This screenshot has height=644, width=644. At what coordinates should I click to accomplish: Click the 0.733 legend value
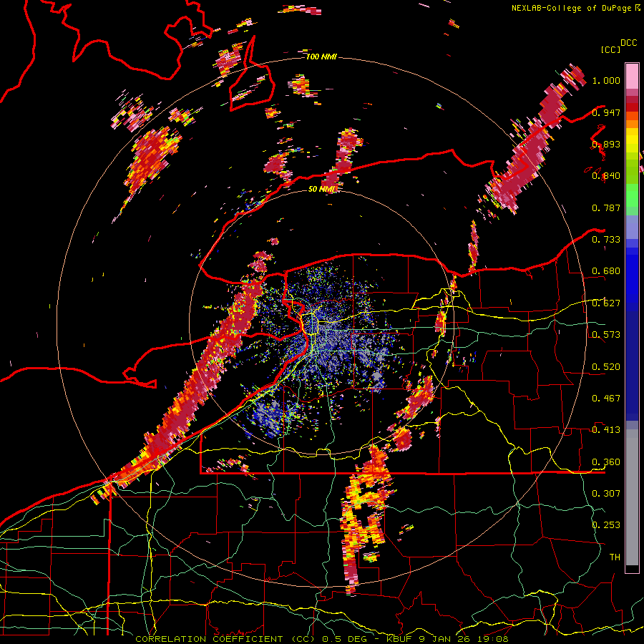[606, 240]
